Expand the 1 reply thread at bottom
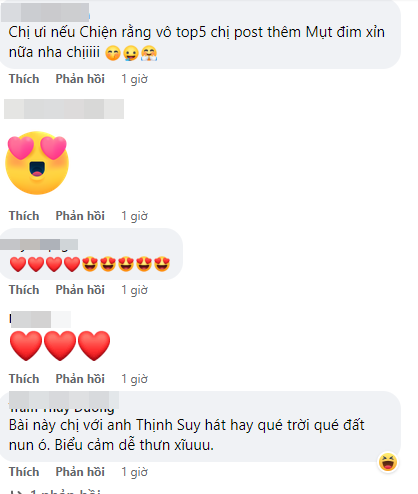 55,491
